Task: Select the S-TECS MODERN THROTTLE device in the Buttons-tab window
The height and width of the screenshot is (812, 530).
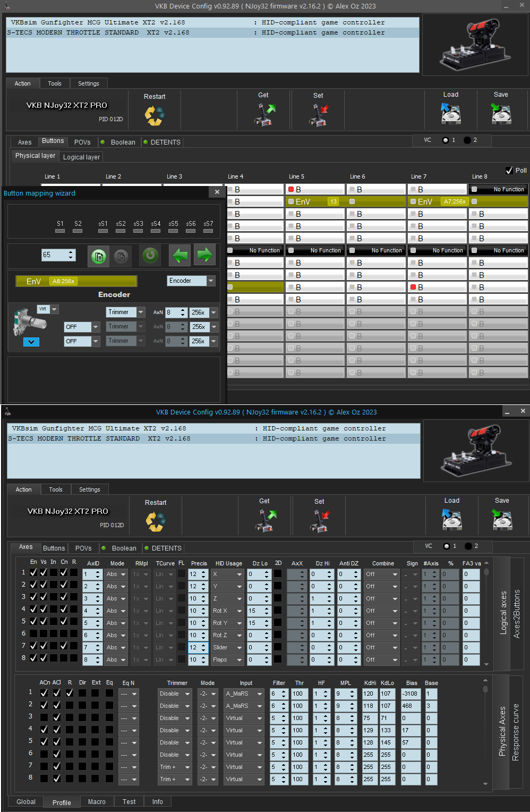Action: [212, 32]
